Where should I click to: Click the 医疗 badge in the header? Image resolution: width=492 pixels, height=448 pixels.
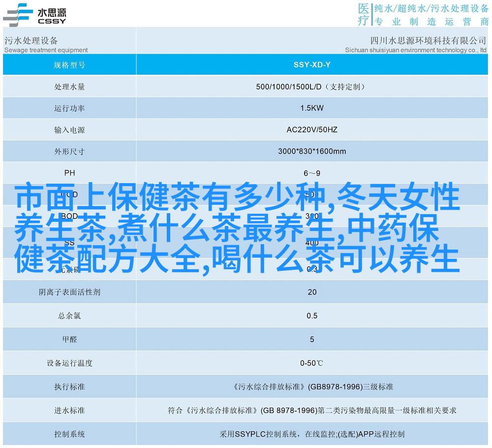[363, 14]
